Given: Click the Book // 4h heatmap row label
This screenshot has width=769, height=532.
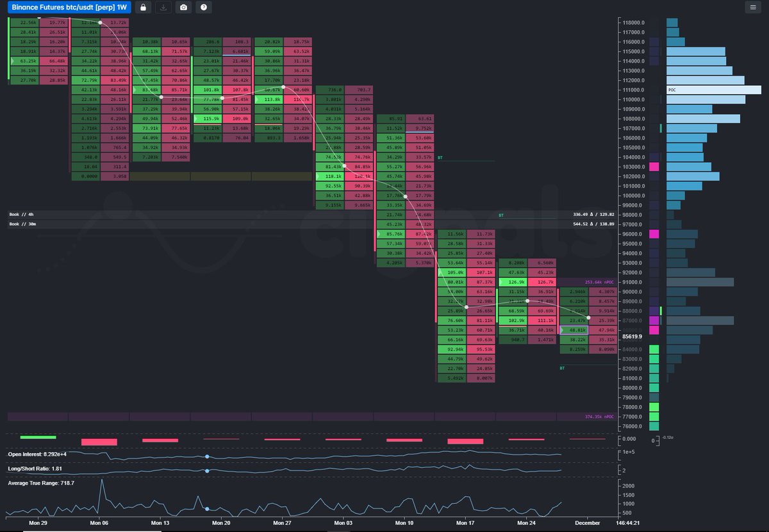Looking at the screenshot, I should click(x=22, y=213).
